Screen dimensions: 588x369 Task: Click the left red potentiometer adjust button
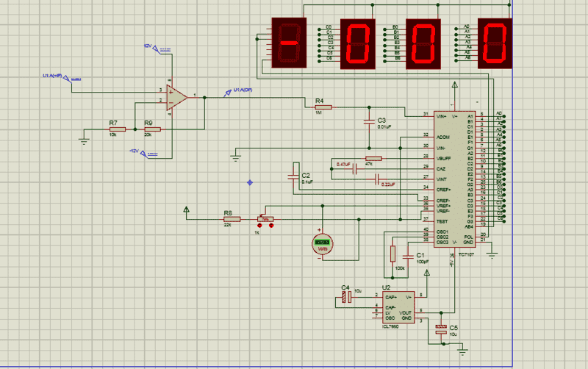coord(259,226)
